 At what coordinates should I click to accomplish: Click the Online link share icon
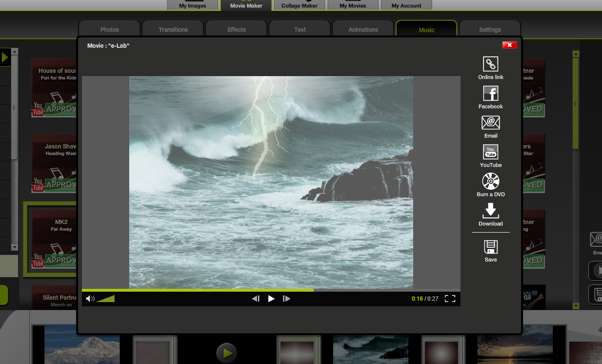[490, 64]
